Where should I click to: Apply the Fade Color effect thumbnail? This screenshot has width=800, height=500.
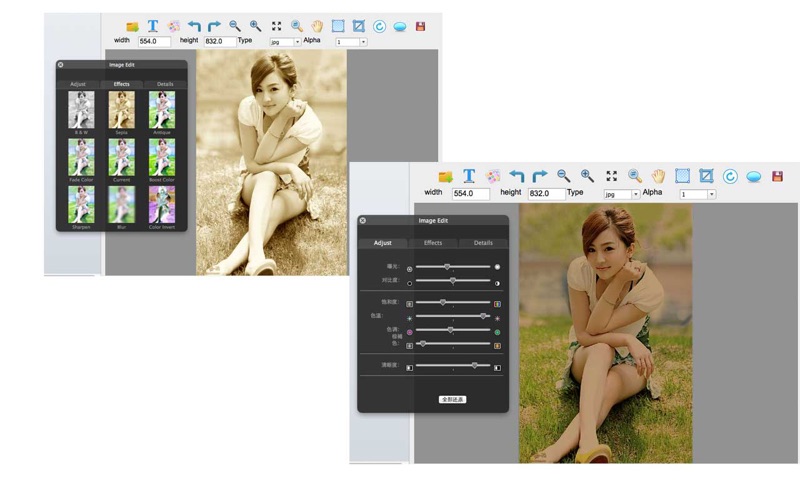pyautogui.click(x=81, y=157)
